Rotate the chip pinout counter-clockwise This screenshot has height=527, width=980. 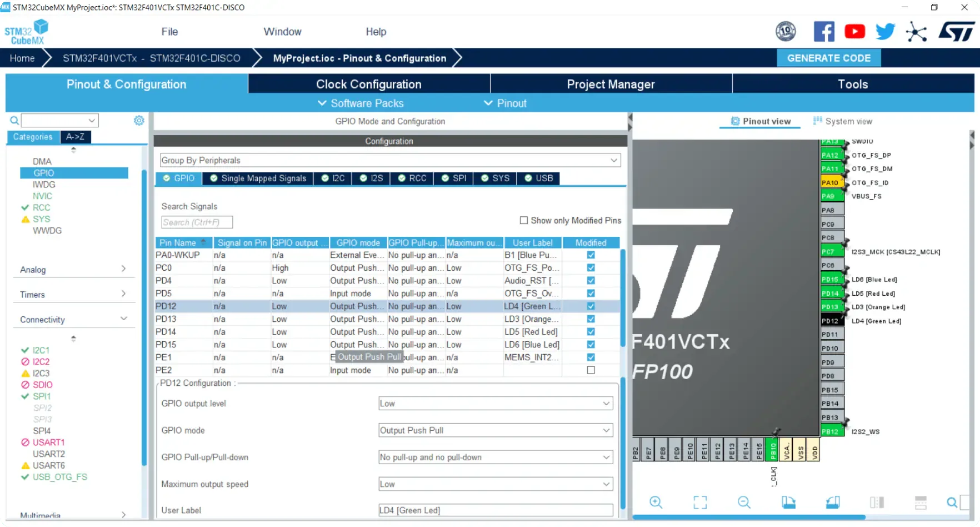click(833, 503)
